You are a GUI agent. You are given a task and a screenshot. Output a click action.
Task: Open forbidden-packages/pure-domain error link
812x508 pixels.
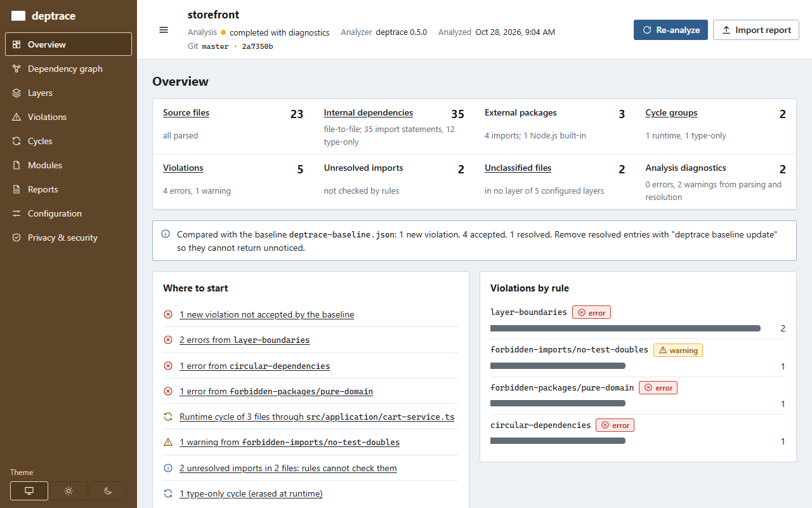pyautogui.click(x=276, y=391)
